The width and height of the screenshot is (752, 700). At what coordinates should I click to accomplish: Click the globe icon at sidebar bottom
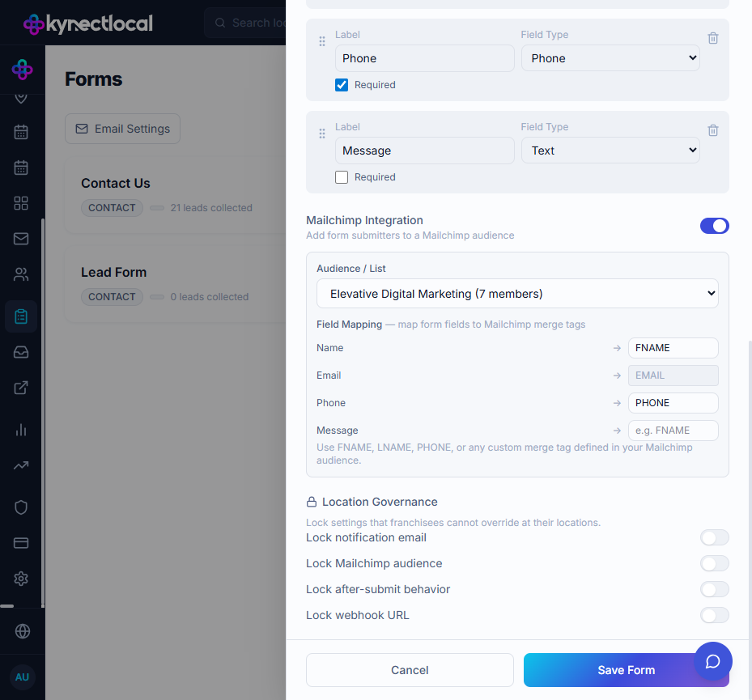23,631
